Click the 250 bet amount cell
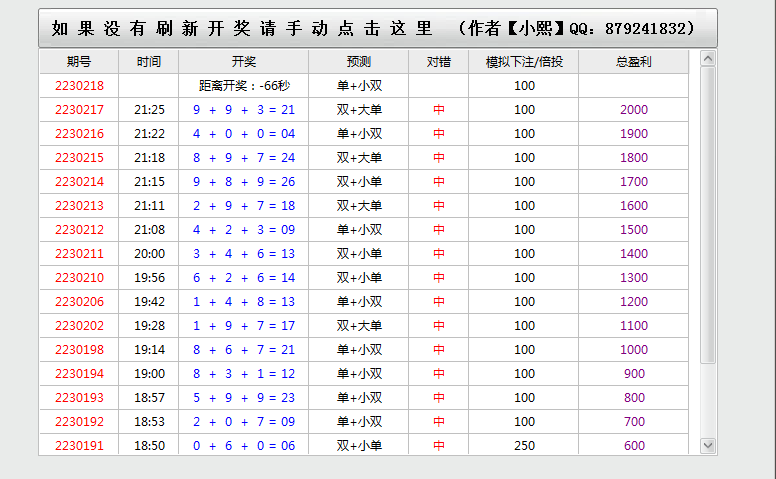 pyautogui.click(x=524, y=446)
